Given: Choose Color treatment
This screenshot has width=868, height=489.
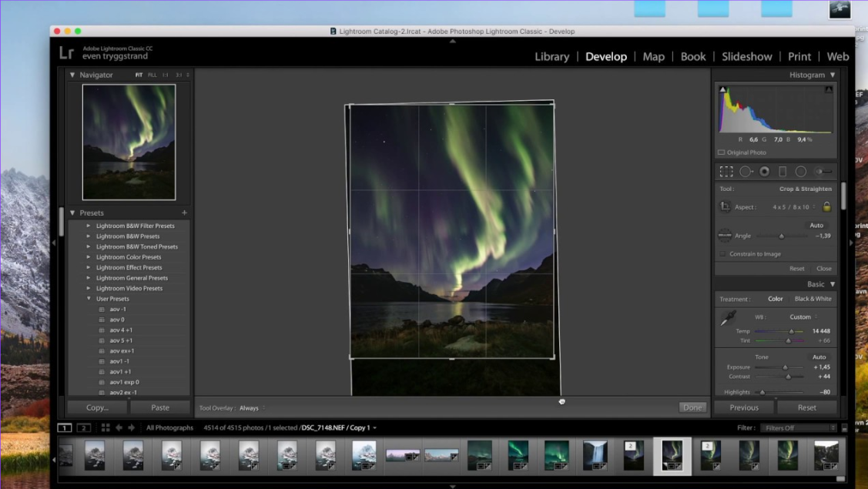Looking at the screenshot, I should tap(775, 299).
